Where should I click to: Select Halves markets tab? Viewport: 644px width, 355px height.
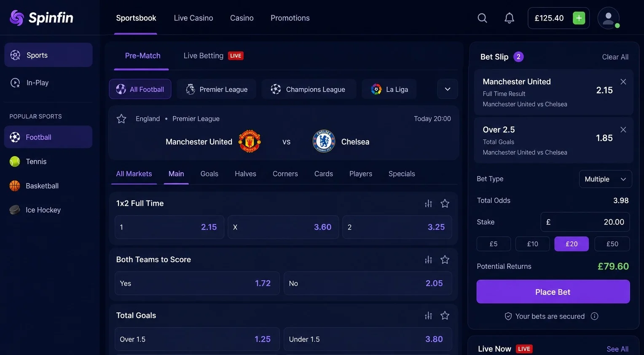pyautogui.click(x=245, y=174)
